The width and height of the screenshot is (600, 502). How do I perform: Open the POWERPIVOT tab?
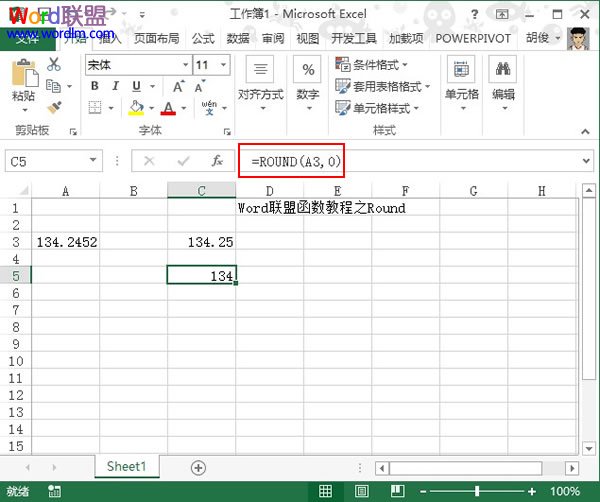coord(473,38)
